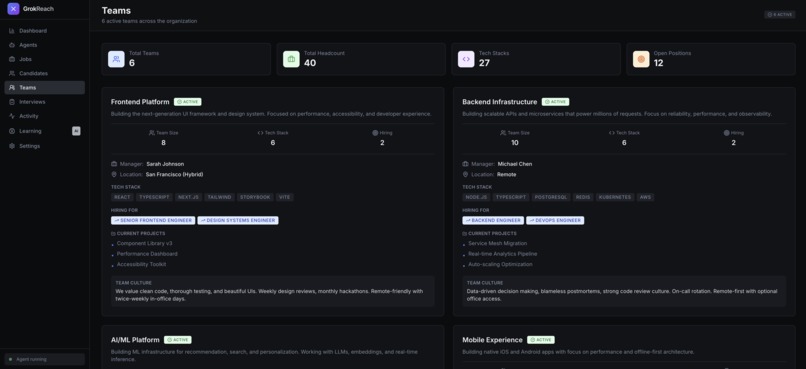
Task: Click the Candidates people icon
Action: pos(12,73)
